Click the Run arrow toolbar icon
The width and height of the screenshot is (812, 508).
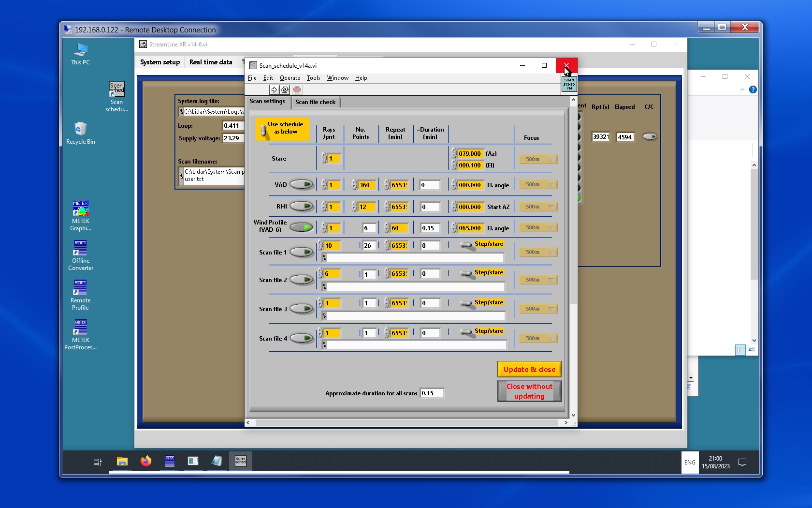point(274,90)
